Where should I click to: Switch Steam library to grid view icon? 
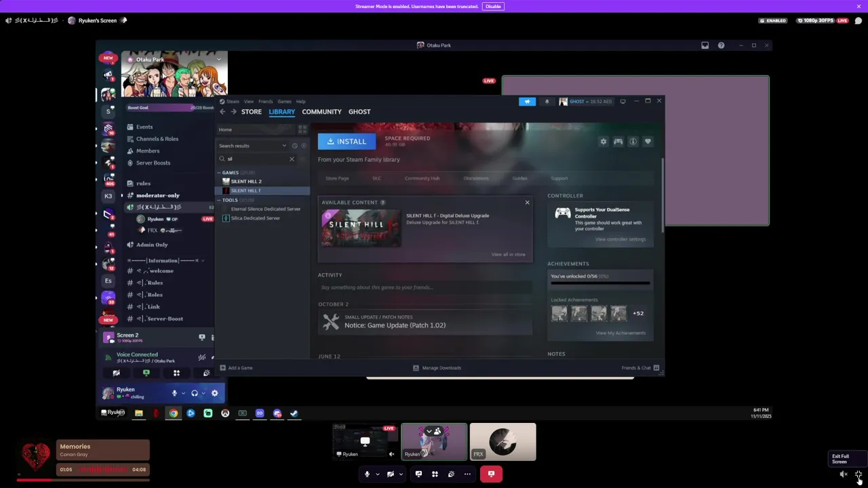pyautogui.click(x=302, y=129)
